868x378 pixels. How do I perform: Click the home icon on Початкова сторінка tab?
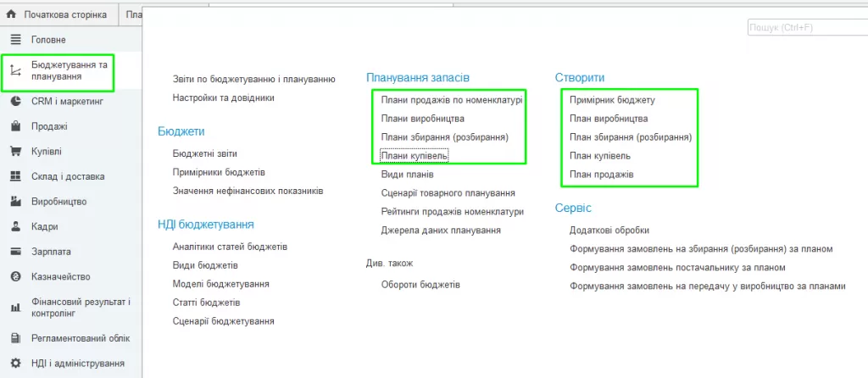pyautogui.click(x=10, y=14)
